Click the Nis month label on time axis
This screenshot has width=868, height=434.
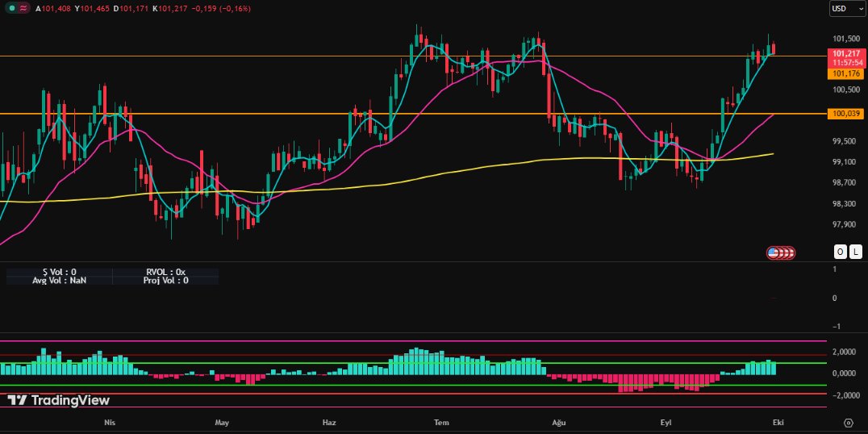tap(110, 423)
